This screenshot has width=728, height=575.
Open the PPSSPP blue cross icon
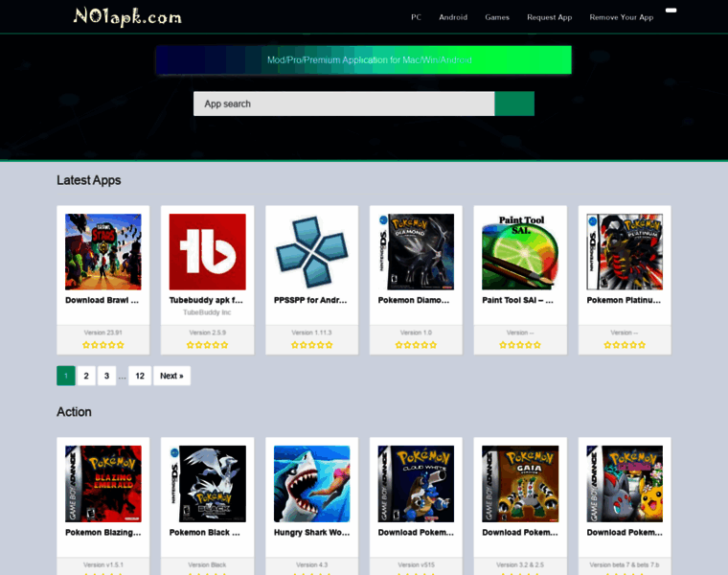coord(311,252)
